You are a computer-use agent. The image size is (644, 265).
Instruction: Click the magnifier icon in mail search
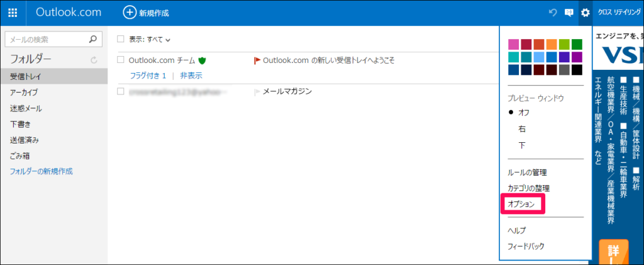[x=93, y=39]
